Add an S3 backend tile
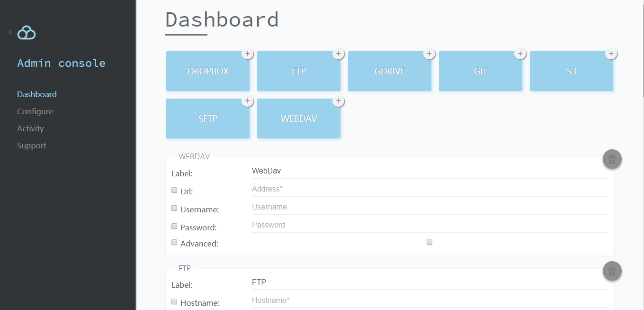This screenshot has width=644, height=310. coord(572,71)
